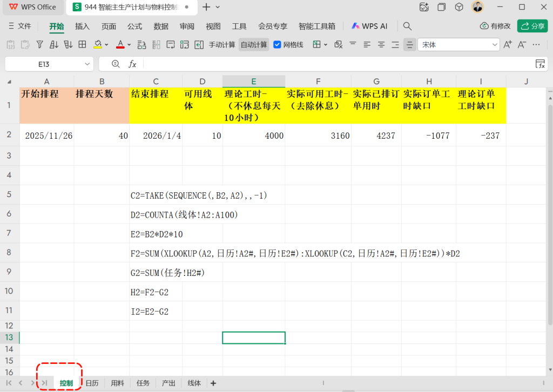Click the rows-and-columns swap icon
This screenshot has width=553, height=392.
142,45
